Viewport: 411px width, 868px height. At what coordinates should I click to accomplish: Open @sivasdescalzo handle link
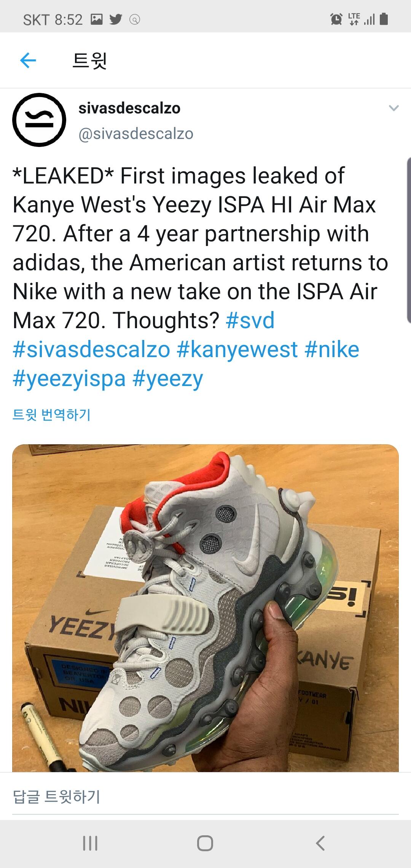click(136, 134)
